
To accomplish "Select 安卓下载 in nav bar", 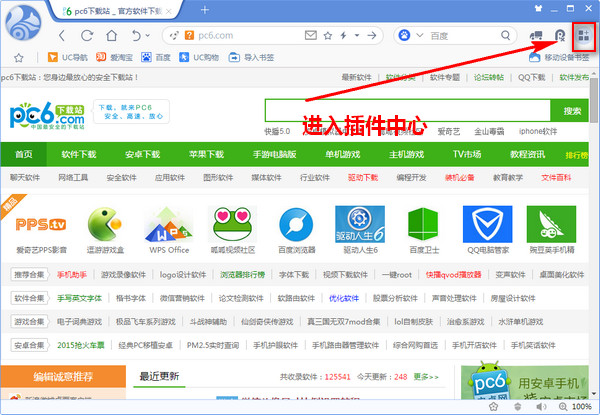I will 142,154.
